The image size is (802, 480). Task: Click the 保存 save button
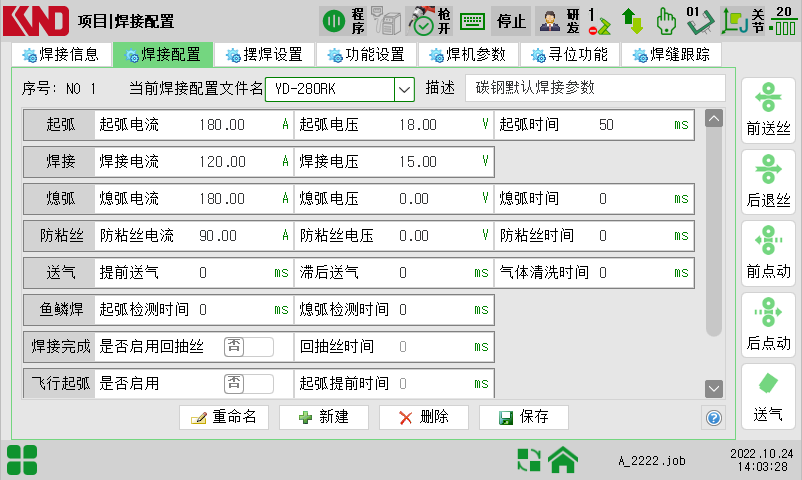click(524, 417)
